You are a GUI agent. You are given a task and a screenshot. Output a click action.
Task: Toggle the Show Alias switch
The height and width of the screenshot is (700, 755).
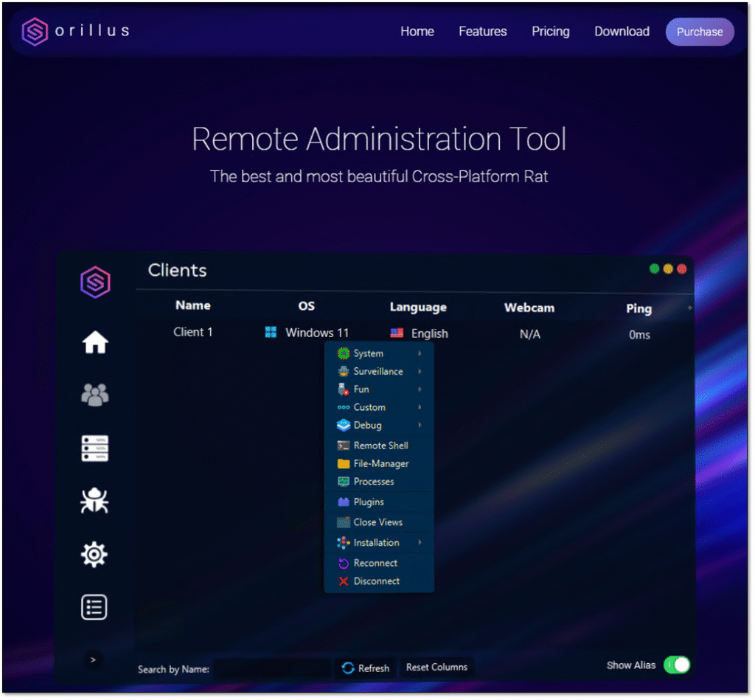tap(676, 665)
